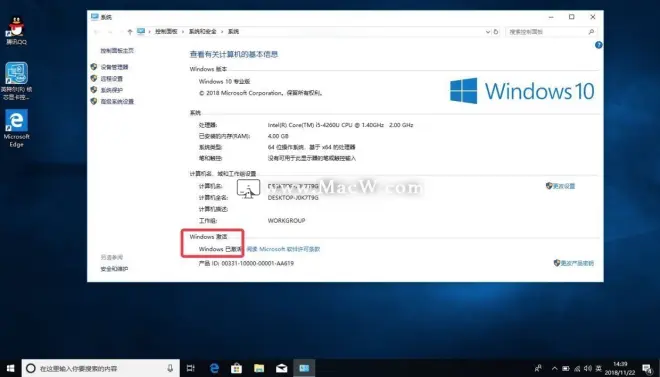
Task: Click the 2018 Microsoft Corporation copyright text
Action: (261, 93)
